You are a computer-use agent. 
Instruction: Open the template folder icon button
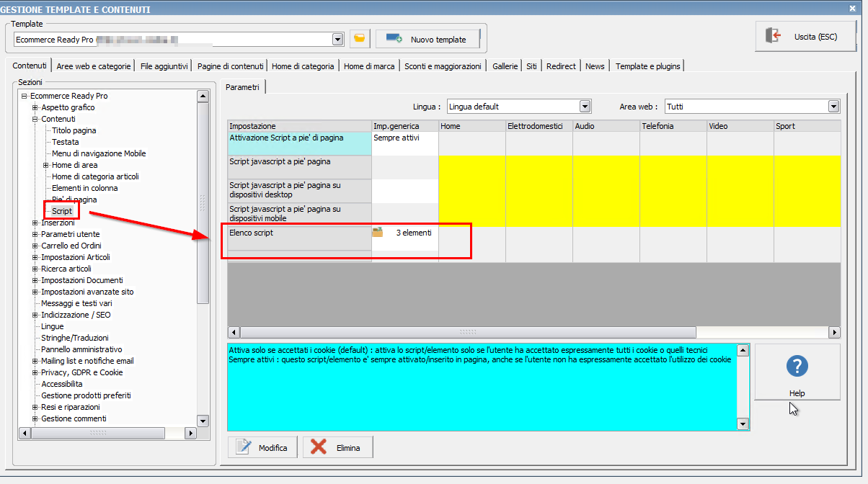[x=360, y=39]
